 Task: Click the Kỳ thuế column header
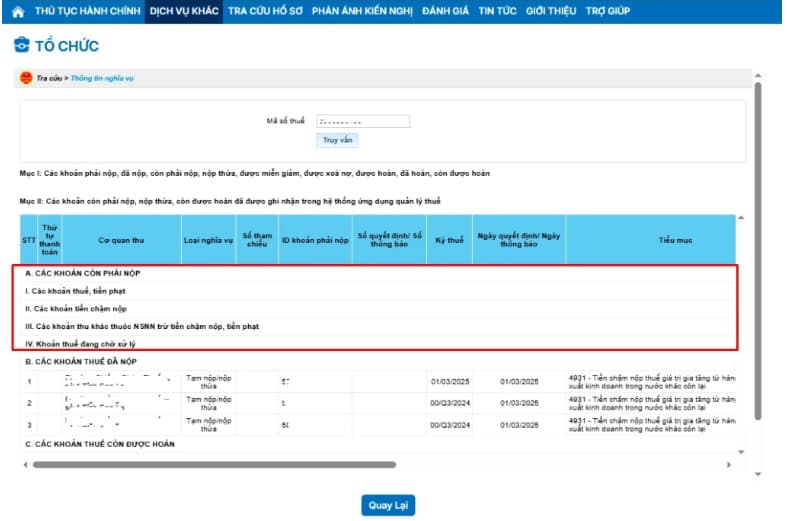(449, 240)
